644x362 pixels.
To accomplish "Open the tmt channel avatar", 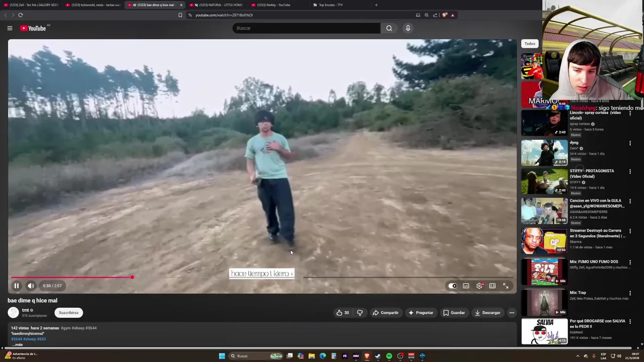I will point(13,312).
